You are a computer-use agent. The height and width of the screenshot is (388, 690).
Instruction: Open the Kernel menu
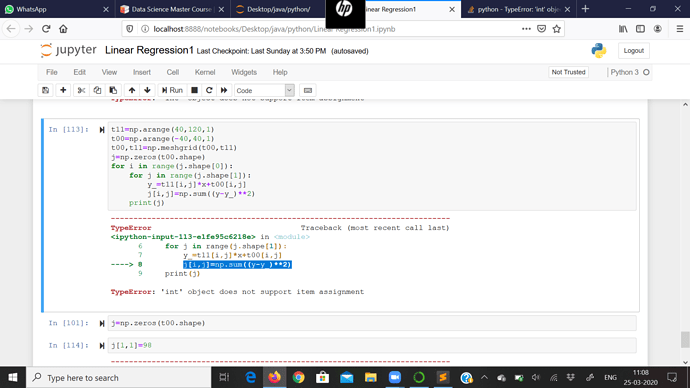tap(205, 72)
